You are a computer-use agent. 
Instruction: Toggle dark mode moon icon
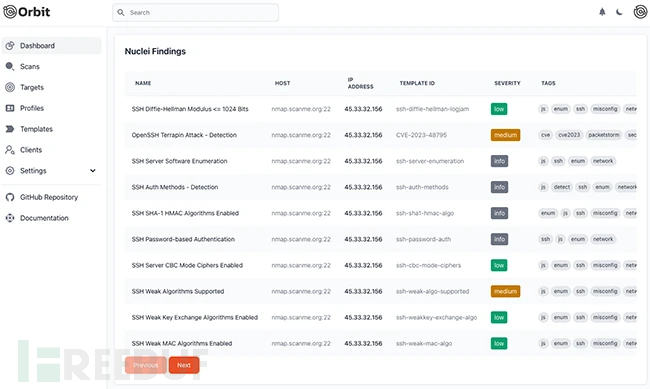point(619,12)
